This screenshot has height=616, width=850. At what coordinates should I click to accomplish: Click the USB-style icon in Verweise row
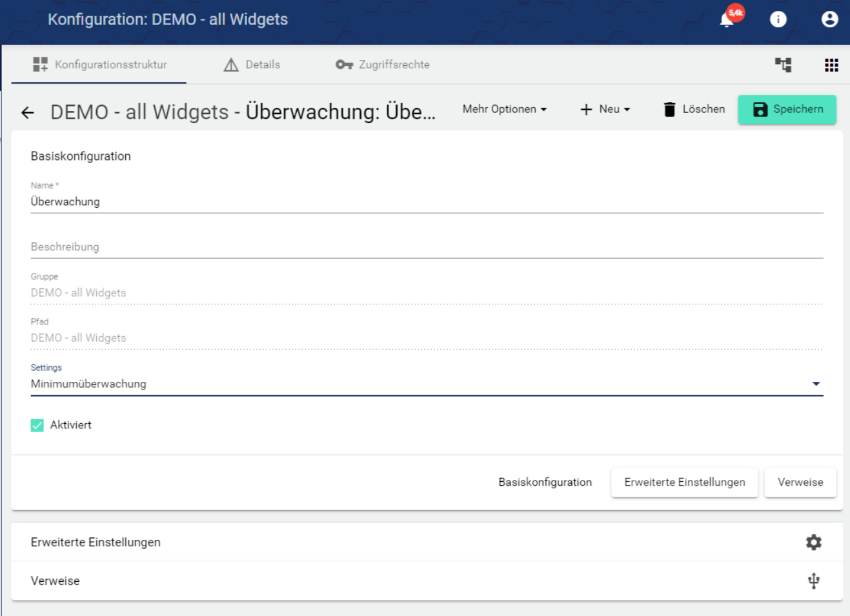813,581
